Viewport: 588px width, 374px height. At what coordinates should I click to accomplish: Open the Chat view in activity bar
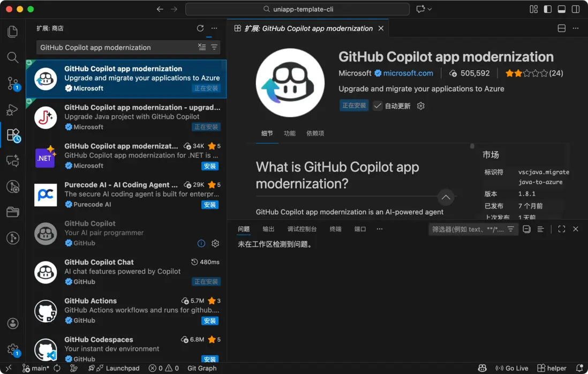coord(12,161)
